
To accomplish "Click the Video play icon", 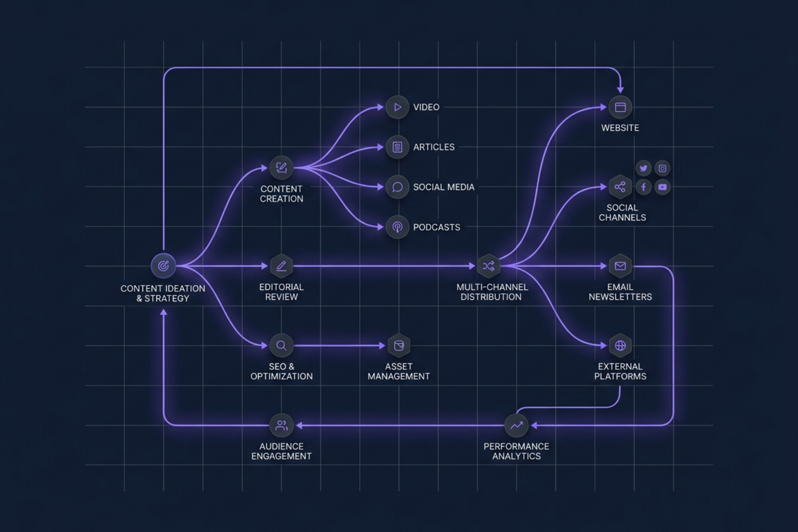I will [397, 107].
